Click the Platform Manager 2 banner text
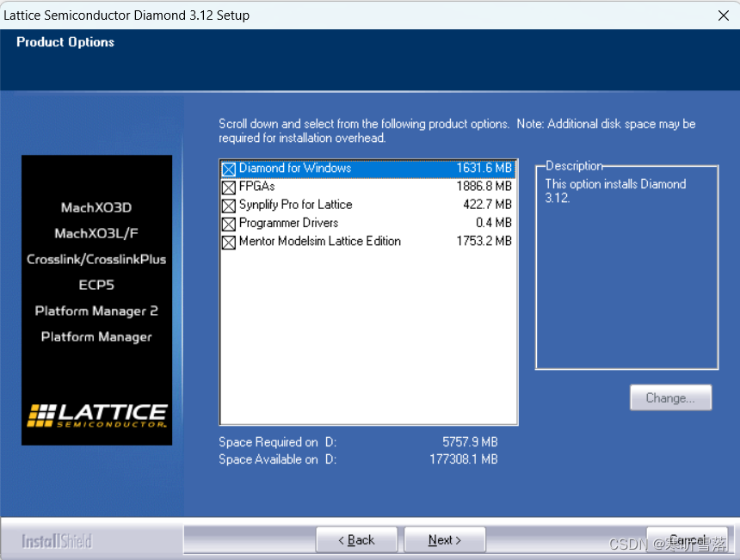The width and height of the screenshot is (740, 560). tap(96, 311)
